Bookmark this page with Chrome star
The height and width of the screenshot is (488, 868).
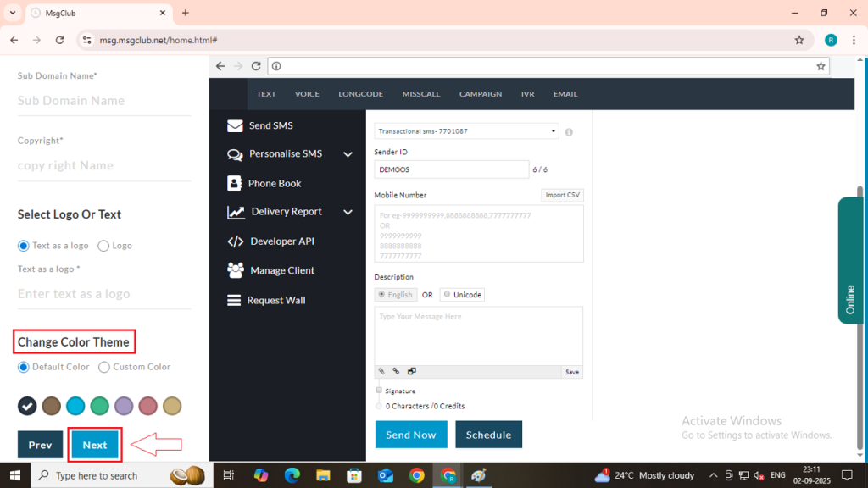[798, 40]
